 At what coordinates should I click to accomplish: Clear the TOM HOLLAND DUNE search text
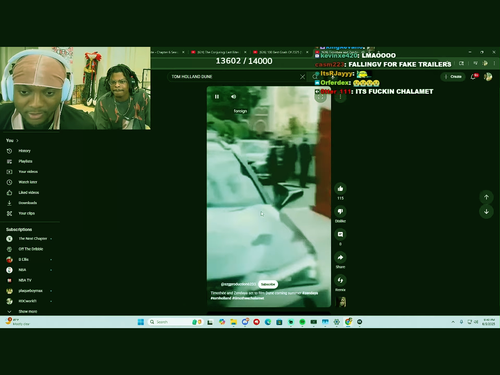(x=302, y=77)
